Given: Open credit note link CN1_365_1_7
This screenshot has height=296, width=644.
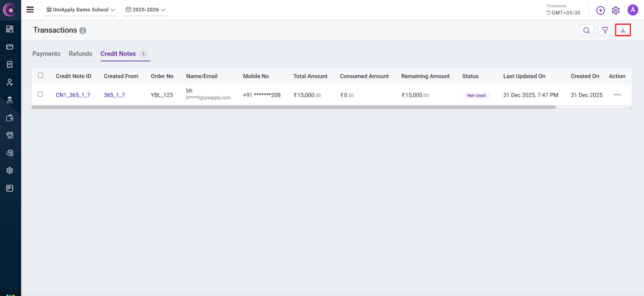Looking at the screenshot, I should point(73,95).
